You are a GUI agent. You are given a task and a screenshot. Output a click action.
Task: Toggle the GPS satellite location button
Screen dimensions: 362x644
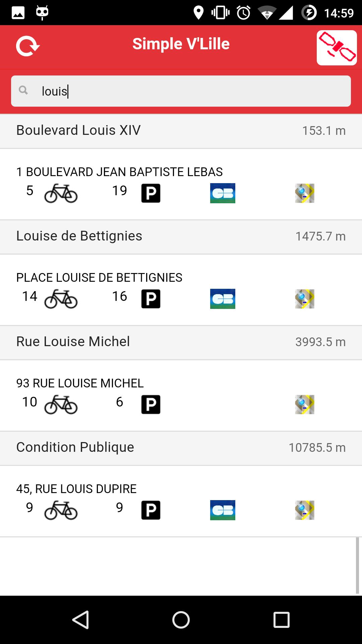(337, 48)
